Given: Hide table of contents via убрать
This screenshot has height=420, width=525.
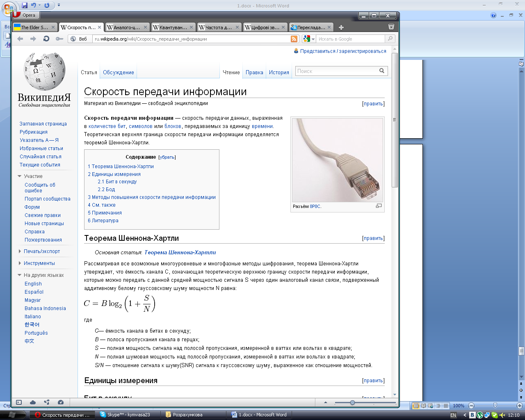Looking at the screenshot, I should click(x=167, y=157).
